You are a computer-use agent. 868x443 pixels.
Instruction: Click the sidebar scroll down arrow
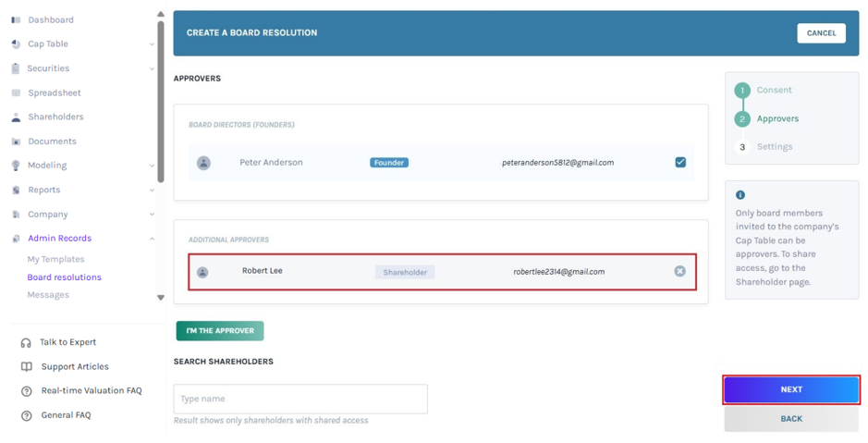tap(161, 298)
